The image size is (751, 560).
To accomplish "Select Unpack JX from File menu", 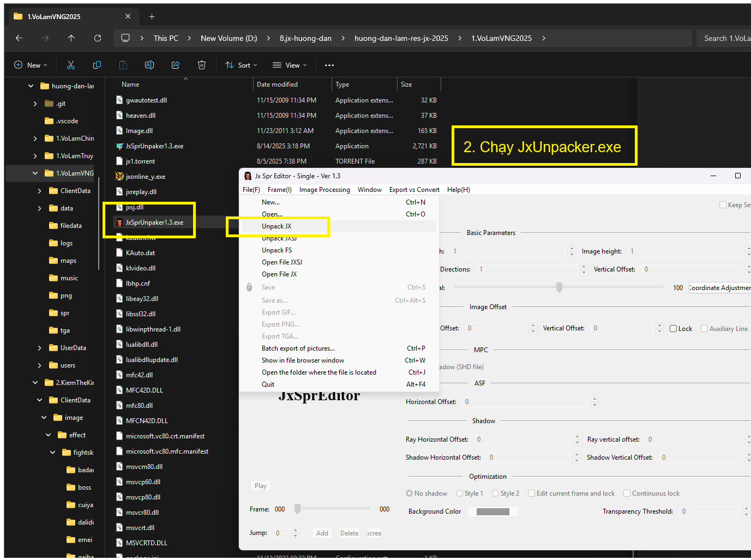I will pyautogui.click(x=277, y=226).
